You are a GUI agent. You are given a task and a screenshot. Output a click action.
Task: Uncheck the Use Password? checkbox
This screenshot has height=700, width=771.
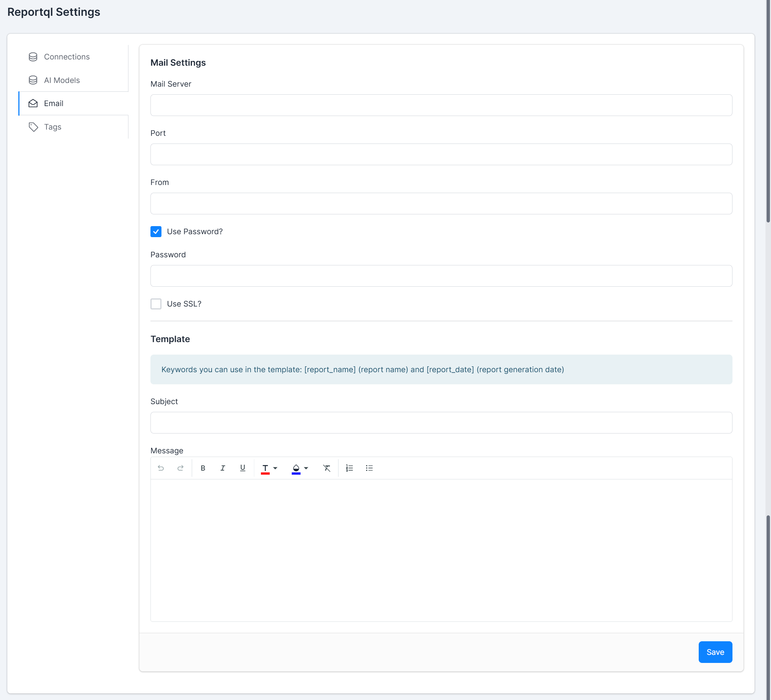[156, 231]
